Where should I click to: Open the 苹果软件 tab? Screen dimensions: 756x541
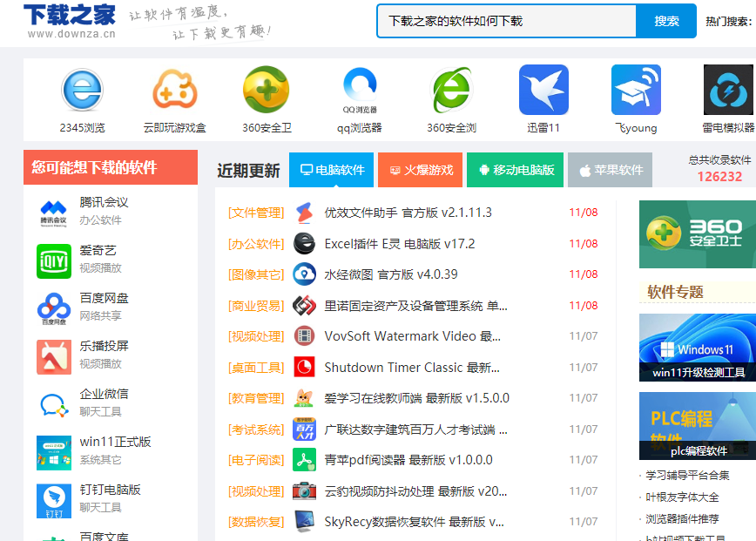[610, 170]
